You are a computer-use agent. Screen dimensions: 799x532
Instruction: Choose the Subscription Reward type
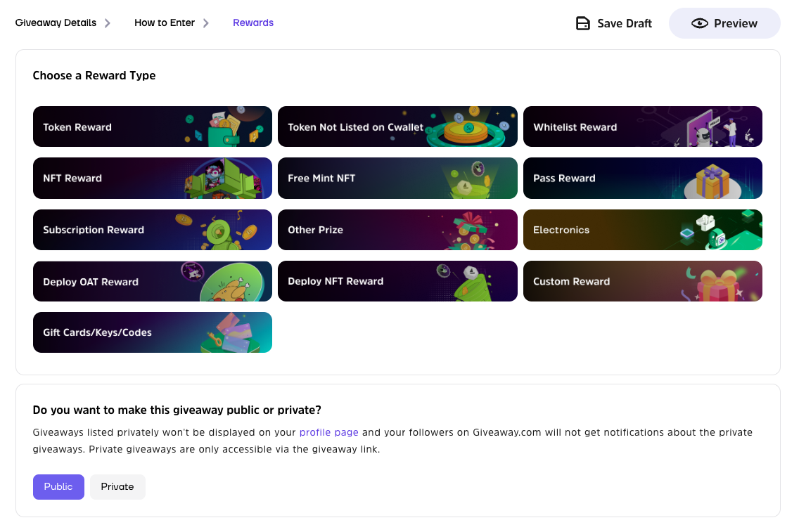[x=153, y=230]
